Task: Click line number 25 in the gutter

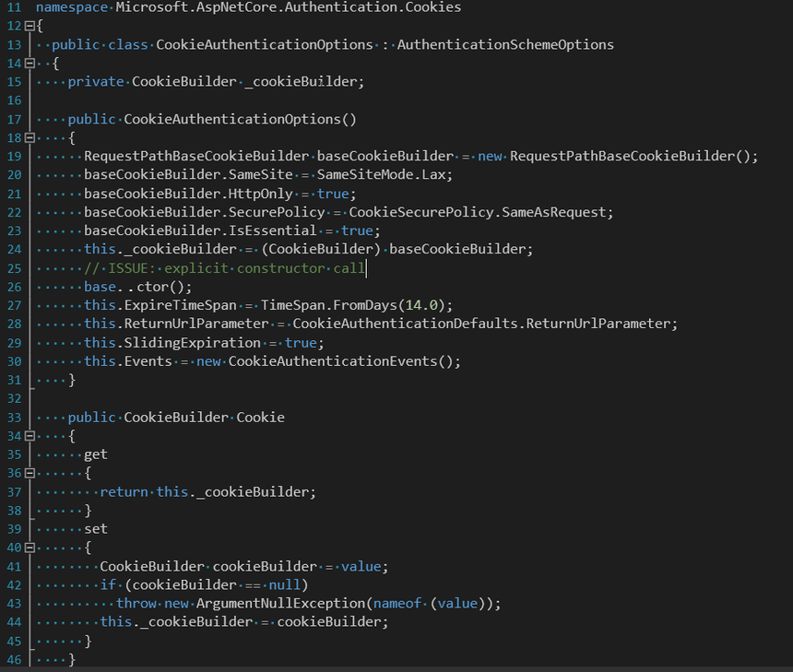Action: point(13,268)
